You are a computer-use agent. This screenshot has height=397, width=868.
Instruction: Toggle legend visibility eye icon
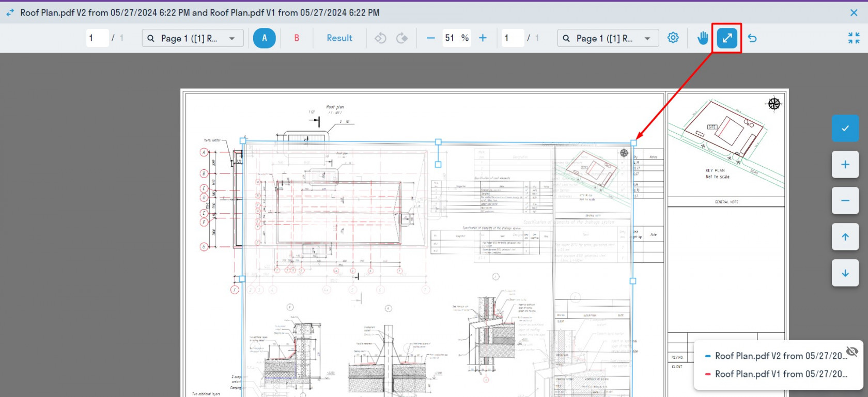852,352
